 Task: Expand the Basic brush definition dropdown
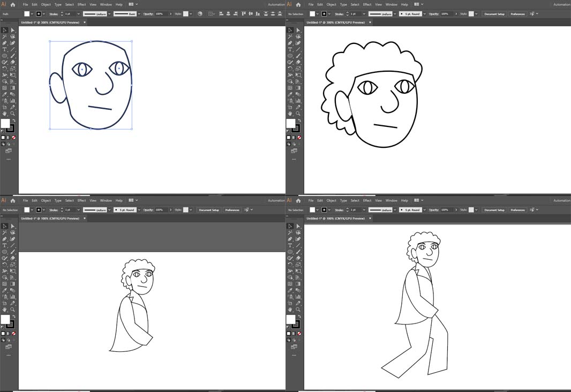(138, 14)
